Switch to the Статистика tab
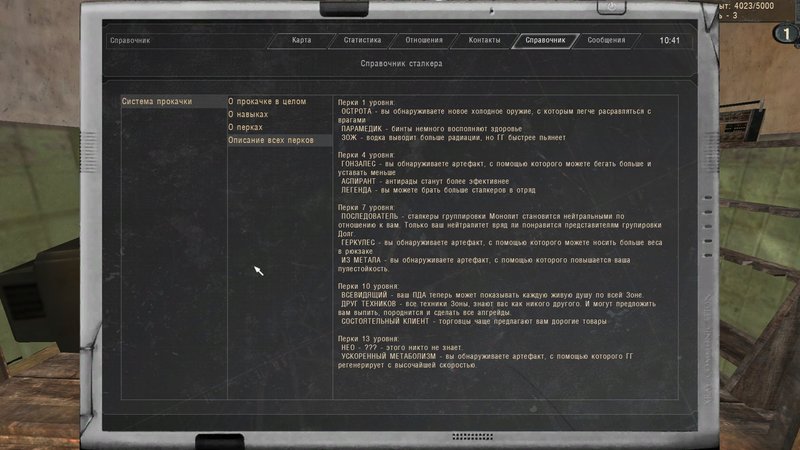The height and width of the screenshot is (450, 800). tap(362, 41)
